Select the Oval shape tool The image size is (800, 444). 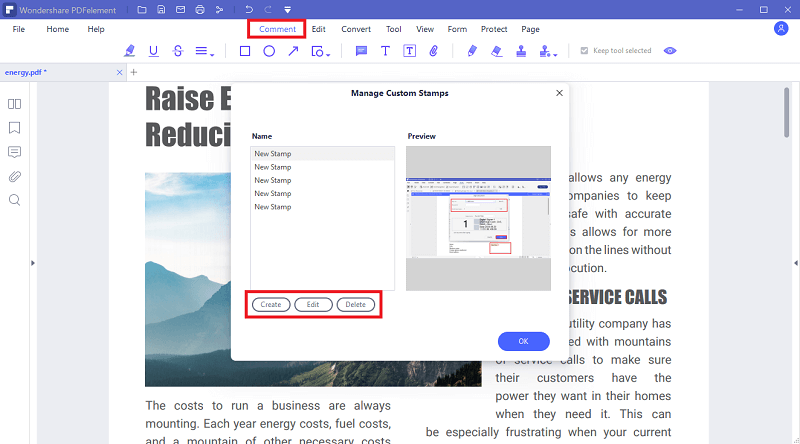(269, 51)
